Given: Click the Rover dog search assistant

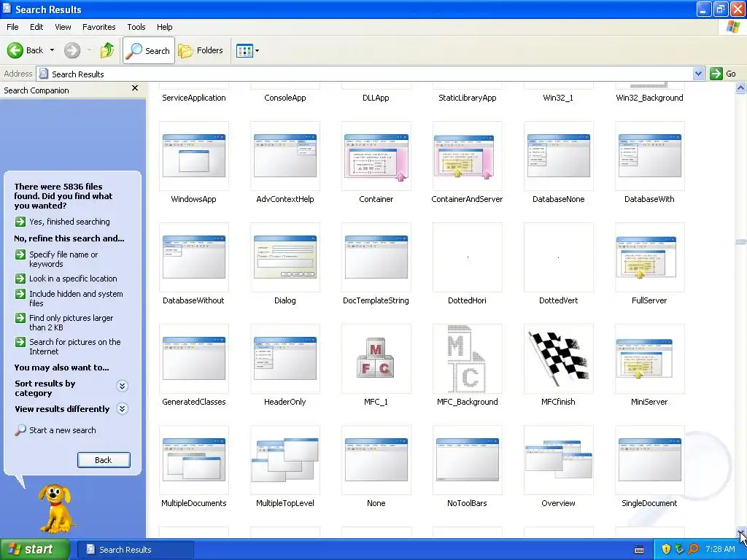Looking at the screenshot, I should [x=55, y=508].
